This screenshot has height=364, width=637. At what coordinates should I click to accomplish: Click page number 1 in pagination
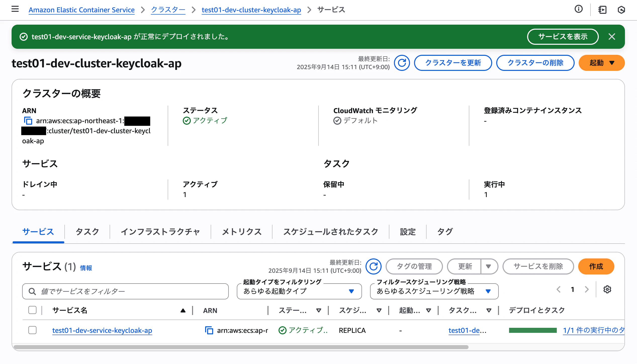(573, 289)
